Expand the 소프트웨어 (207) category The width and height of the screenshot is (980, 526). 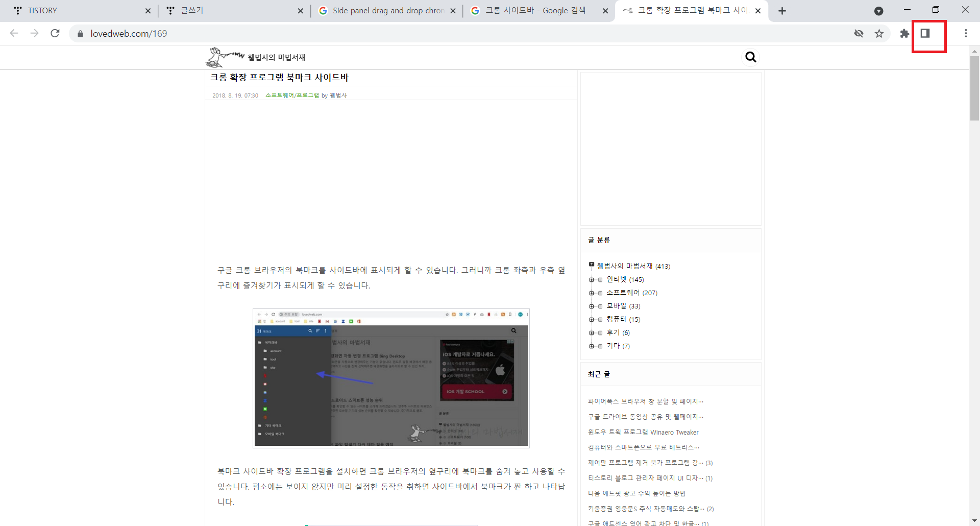[592, 293]
